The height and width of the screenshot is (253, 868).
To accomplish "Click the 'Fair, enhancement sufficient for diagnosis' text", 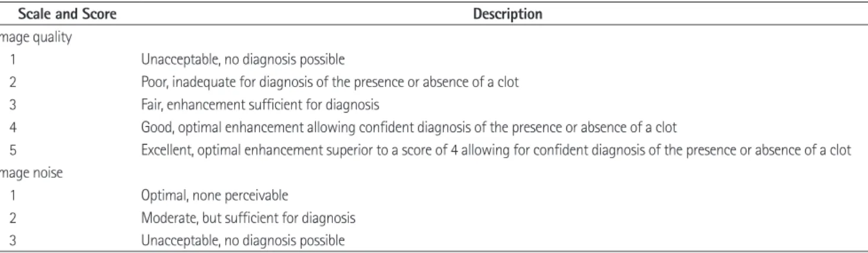I will [x=260, y=105].
